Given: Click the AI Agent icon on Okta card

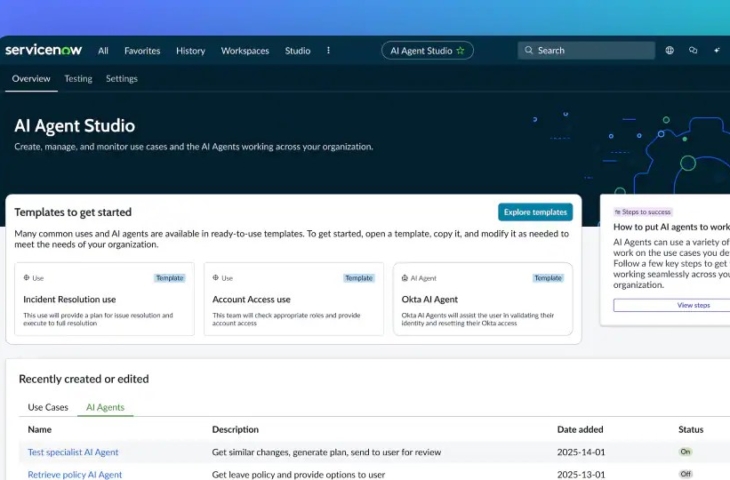Looking at the screenshot, I should (405, 278).
